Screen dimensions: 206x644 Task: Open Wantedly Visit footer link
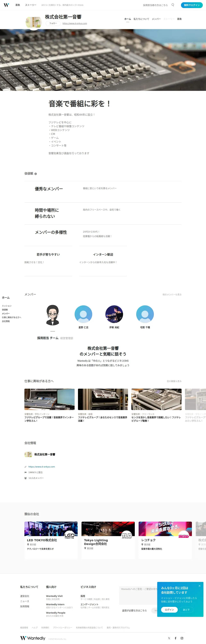tap(54, 596)
